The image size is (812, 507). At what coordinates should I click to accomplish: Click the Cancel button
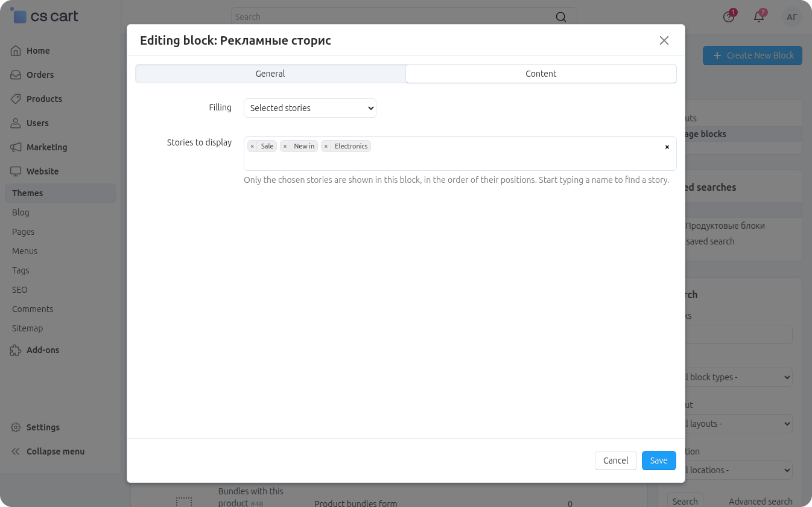coord(616,461)
